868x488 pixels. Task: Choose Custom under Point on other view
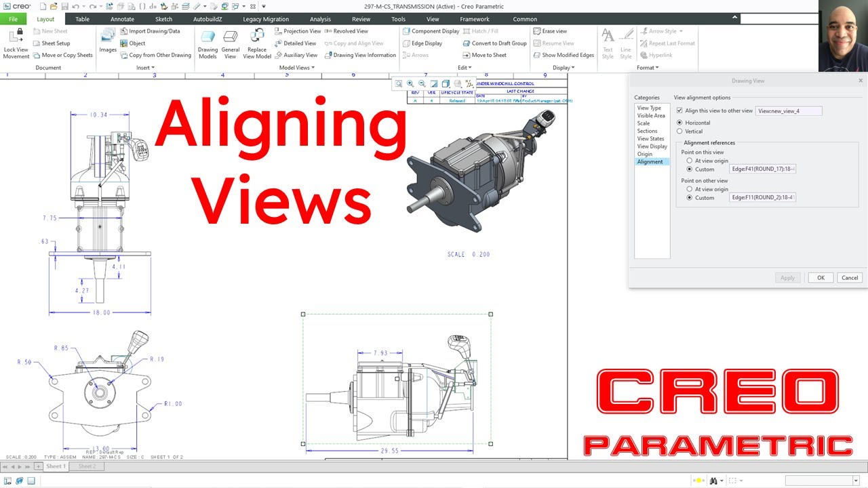(x=690, y=198)
